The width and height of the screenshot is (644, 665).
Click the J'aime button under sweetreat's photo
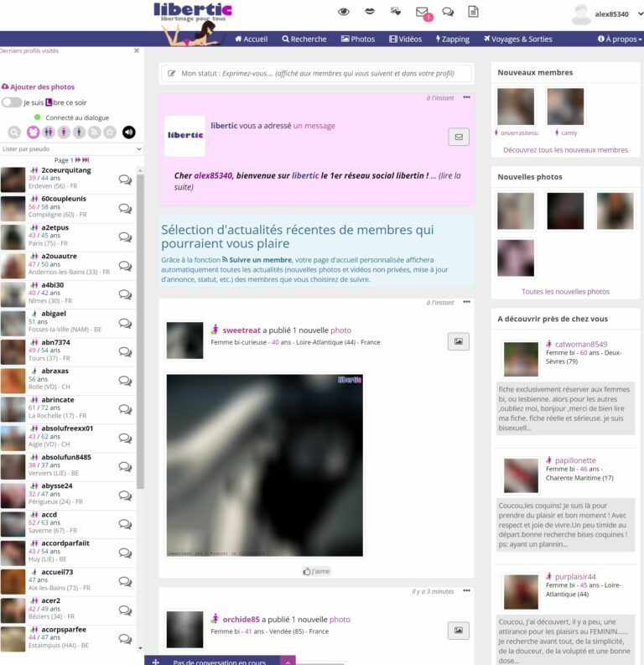click(x=316, y=571)
